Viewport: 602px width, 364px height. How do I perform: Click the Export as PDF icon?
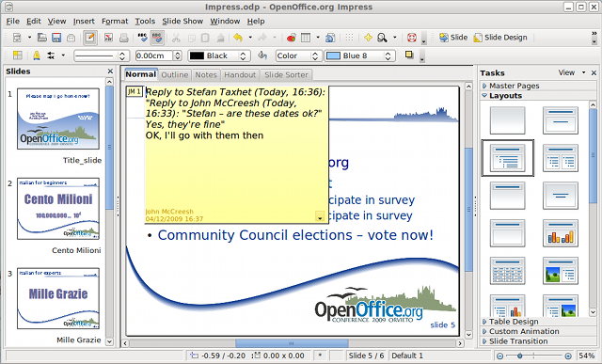109,38
